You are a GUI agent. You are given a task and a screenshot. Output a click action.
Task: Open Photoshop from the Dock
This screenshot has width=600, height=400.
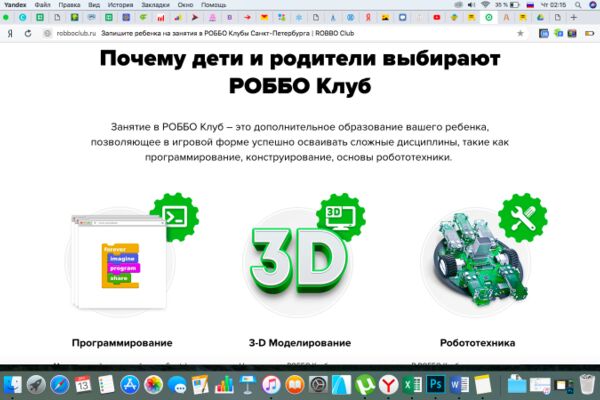[435, 384]
